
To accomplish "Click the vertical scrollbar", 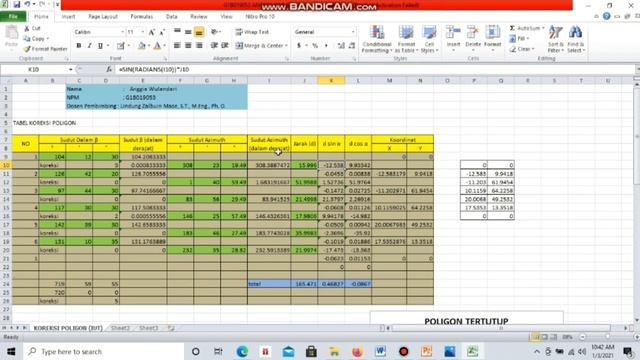I will click(x=636, y=200).
